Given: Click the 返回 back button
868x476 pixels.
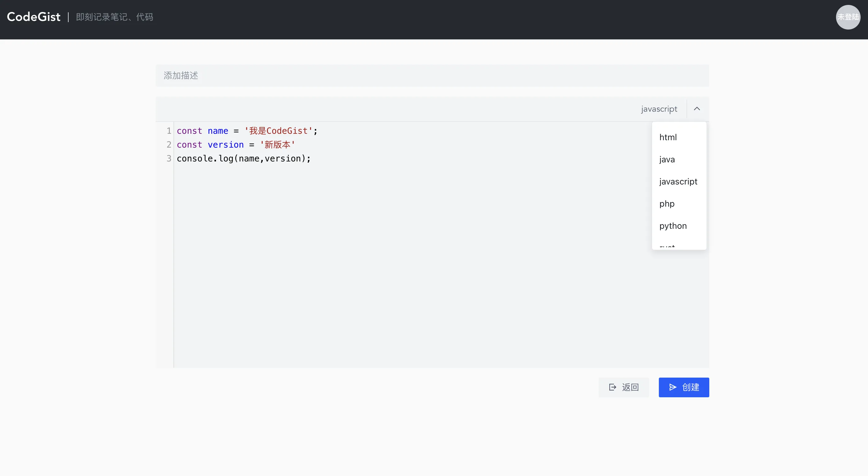Looking at the screenshot, I should click(623, 387).
